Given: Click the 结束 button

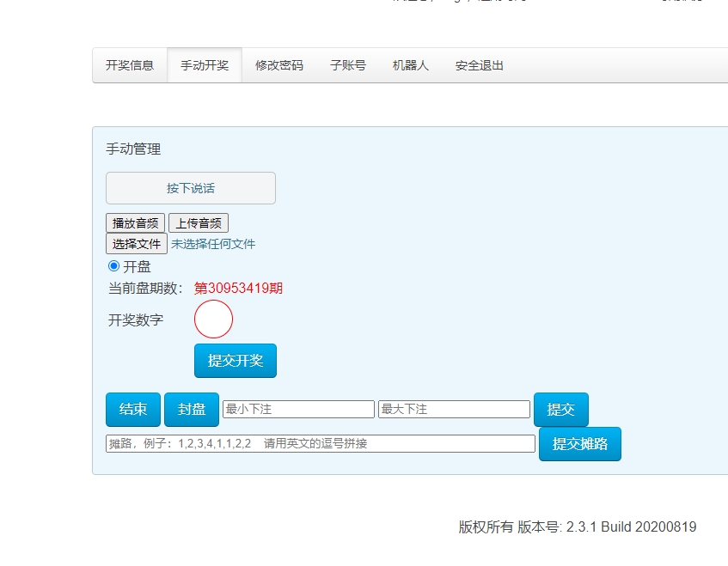Looking at the screenshot, I should click(133, 409).
